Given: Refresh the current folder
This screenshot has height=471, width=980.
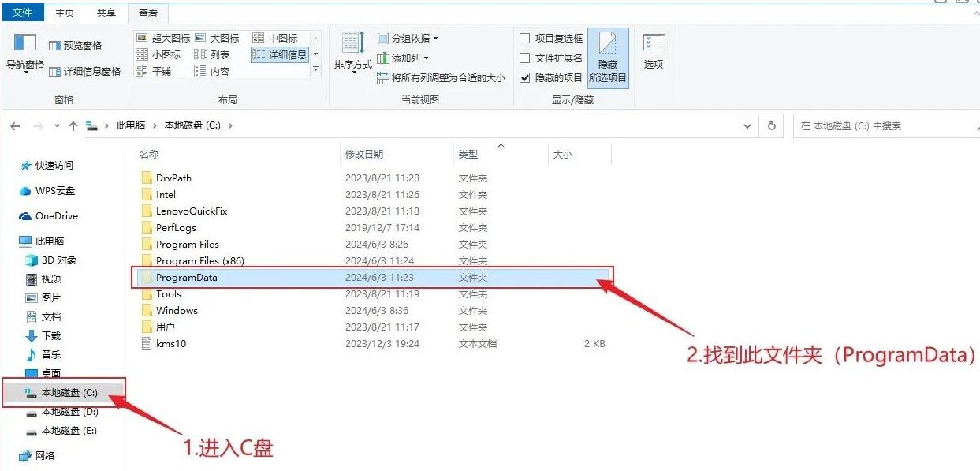Looking at the screenshot, I should pyautogui.click(x=771, y=126).
